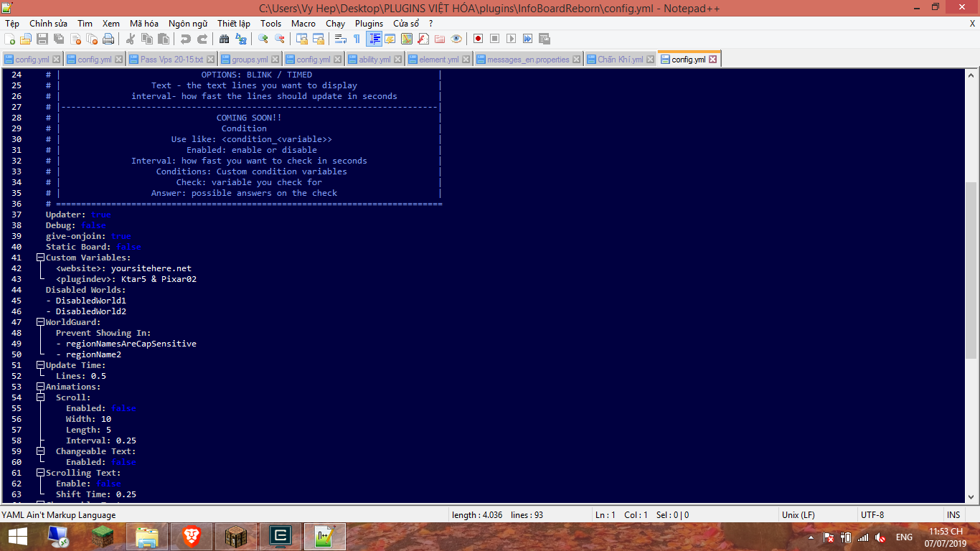Click the Stop Recording macro icon
The image size is (980, 551).
click(494, 39)
